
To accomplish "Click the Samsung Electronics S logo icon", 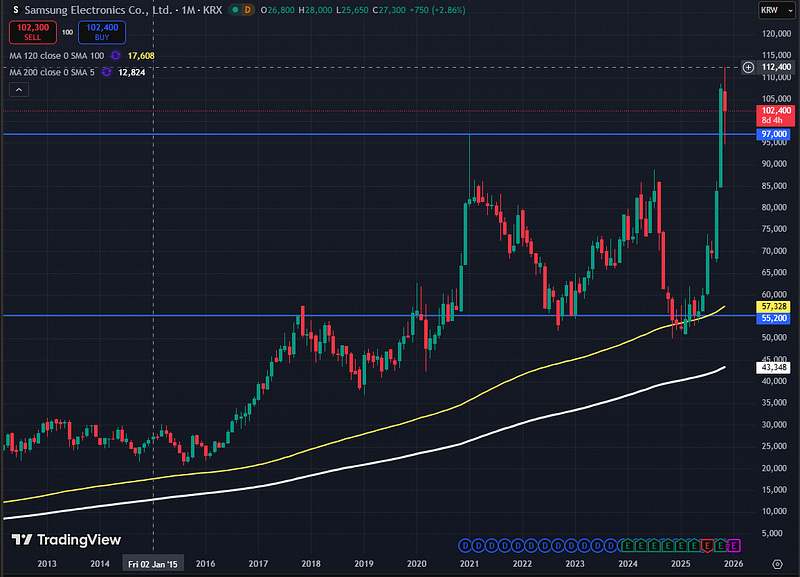I will point(15,10).
